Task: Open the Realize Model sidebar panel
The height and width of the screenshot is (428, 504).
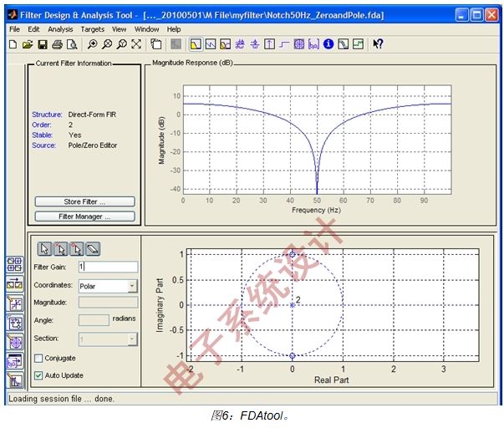Action: point(14,323)
